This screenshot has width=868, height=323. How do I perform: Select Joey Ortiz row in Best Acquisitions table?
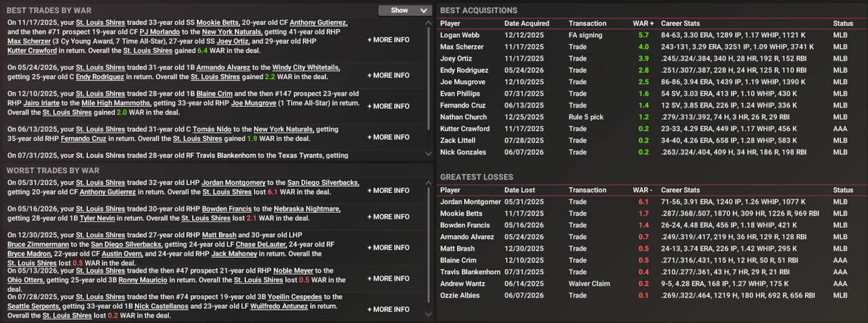coord(652,58)
